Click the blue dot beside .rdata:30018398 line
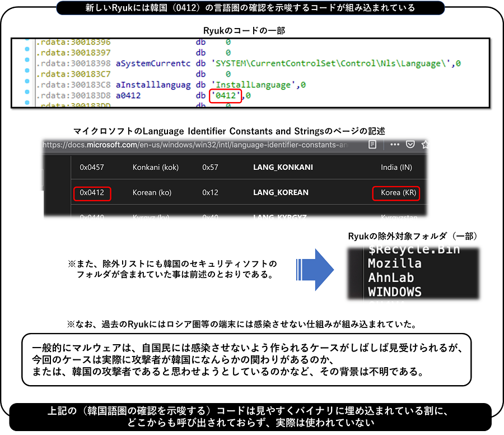 [27, 60]
